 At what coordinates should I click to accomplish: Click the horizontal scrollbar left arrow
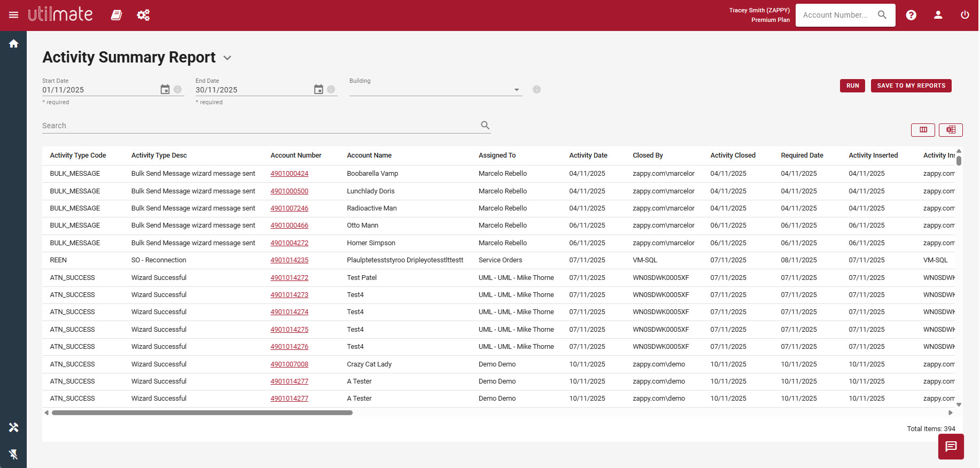pyautogui.click(x=46, y=412)
